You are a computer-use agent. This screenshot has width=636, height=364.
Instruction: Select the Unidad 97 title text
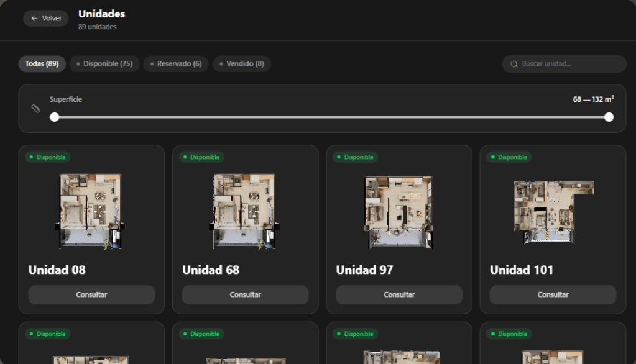coord(365,270)
